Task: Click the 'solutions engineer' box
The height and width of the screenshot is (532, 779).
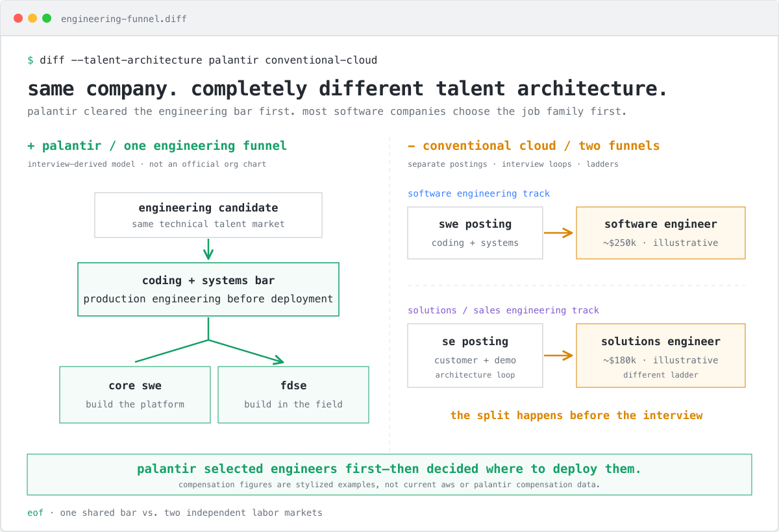Action: [661, 356]
